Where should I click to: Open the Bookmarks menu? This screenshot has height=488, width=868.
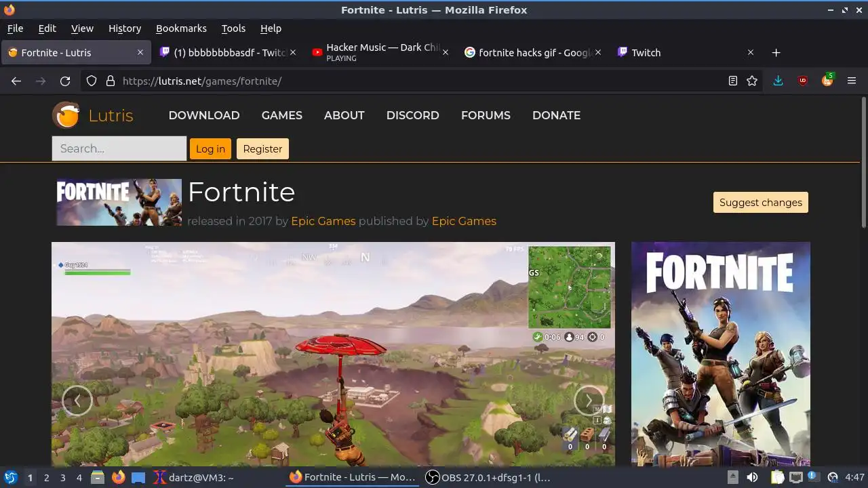181,28
